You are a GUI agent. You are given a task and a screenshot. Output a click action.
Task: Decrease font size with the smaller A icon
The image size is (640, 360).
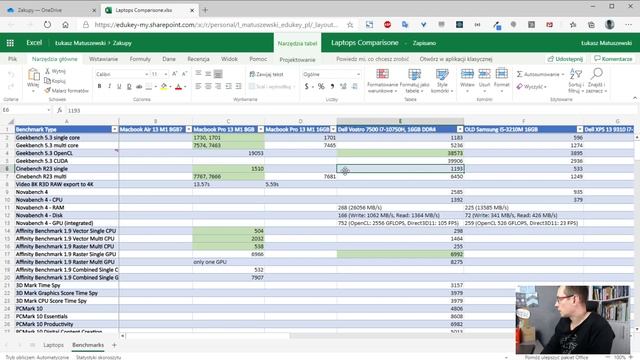pyautogui.click(x=184, y=74)
